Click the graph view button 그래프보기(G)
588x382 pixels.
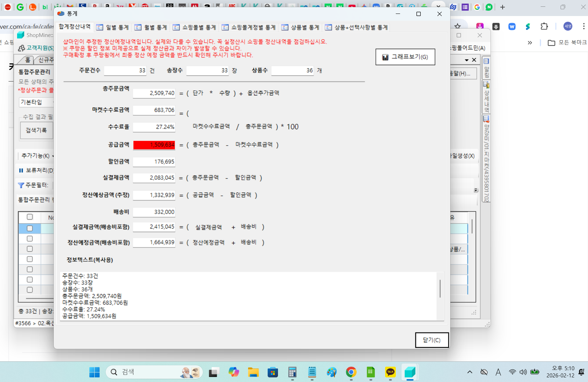click(x=405, y=57)
